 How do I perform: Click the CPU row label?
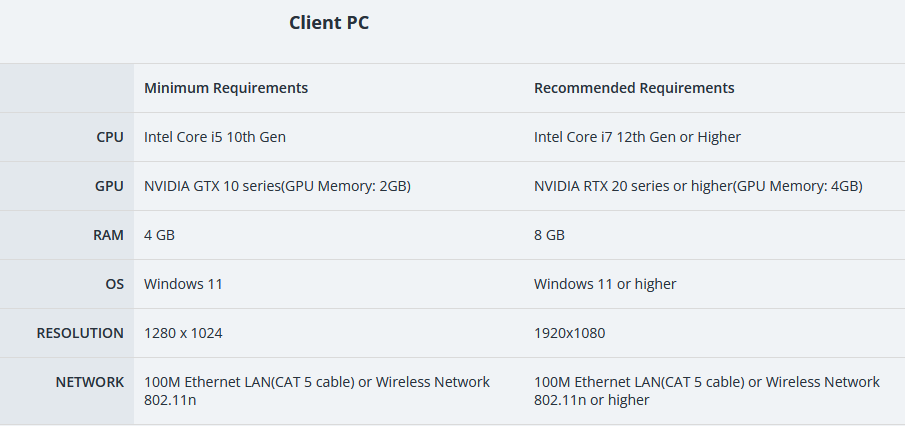point(110,137)
